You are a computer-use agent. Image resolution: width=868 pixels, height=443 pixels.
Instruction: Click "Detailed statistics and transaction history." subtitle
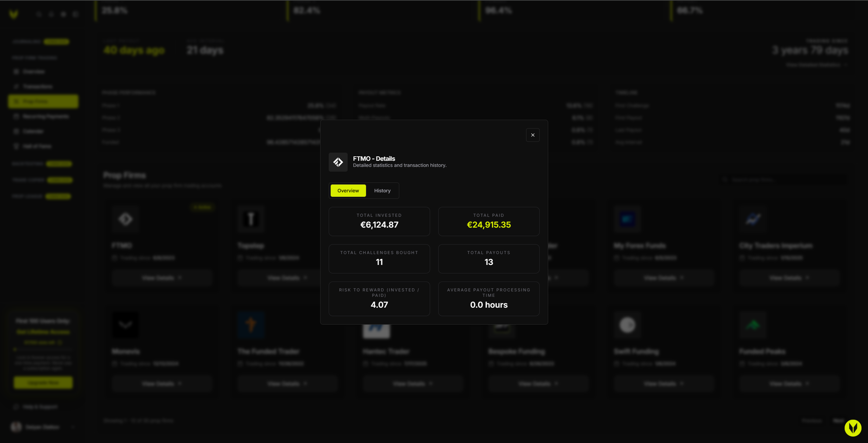(400, 166)
